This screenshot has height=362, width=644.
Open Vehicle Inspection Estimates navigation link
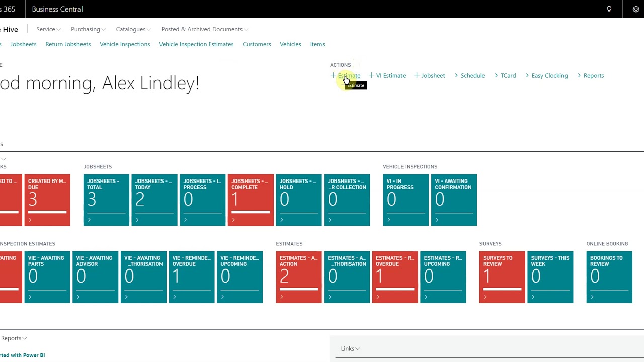tap(196, 44)
